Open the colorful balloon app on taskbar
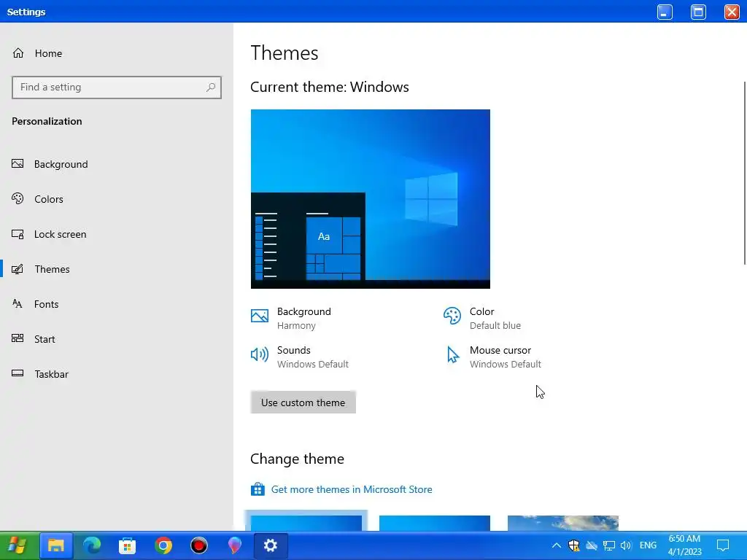 tap(234, 545)
